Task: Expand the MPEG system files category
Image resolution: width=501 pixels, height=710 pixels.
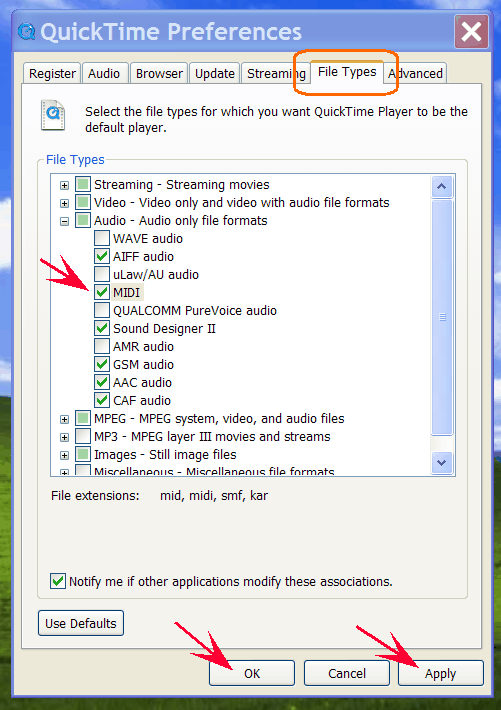Action: pyautogui.click(x=64, y=419)
